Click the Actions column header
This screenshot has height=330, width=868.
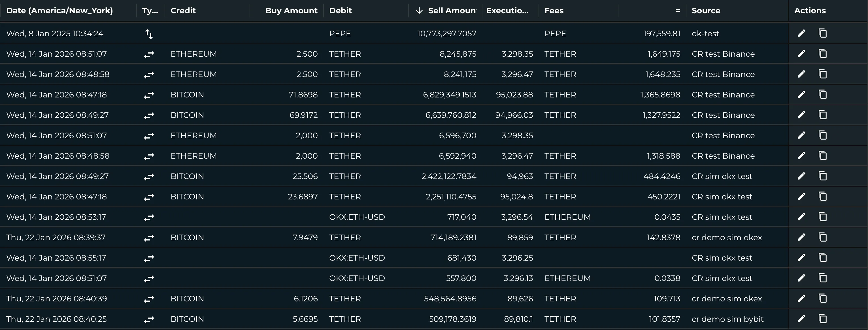(x=810, y=10)
